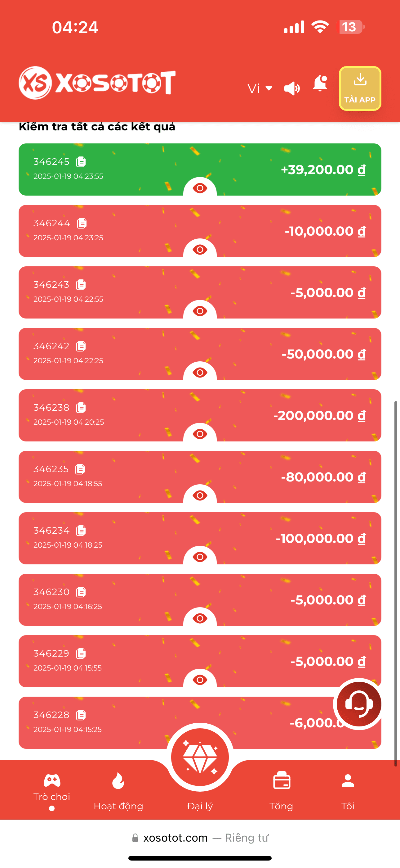Tap the TẢI APP download button

click(x=360, y=88)
